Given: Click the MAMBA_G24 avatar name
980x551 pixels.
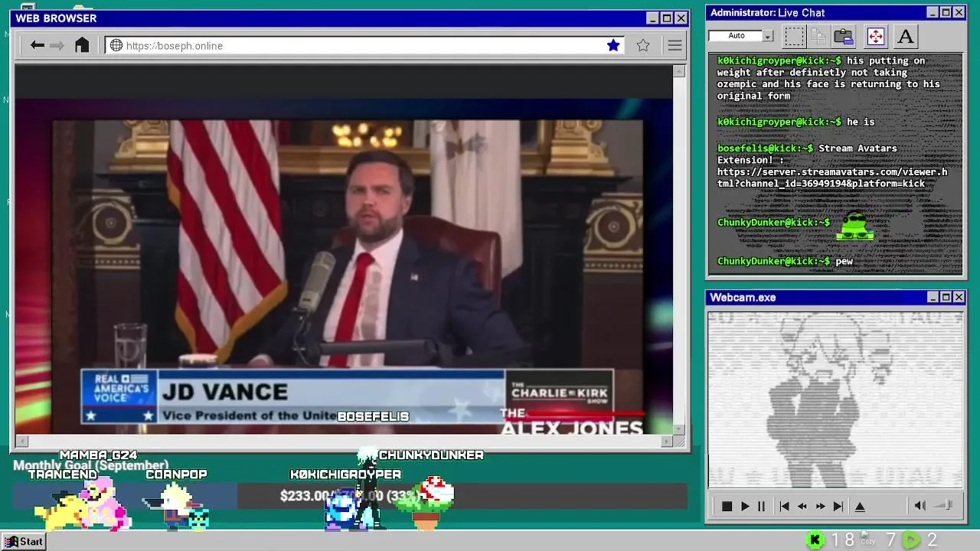Looking at the screenshot, I should pyautogui.click(x=98, y=455).
